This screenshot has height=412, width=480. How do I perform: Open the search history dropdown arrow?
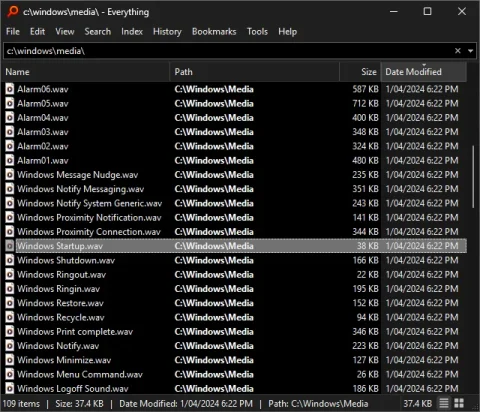[470, 51]
